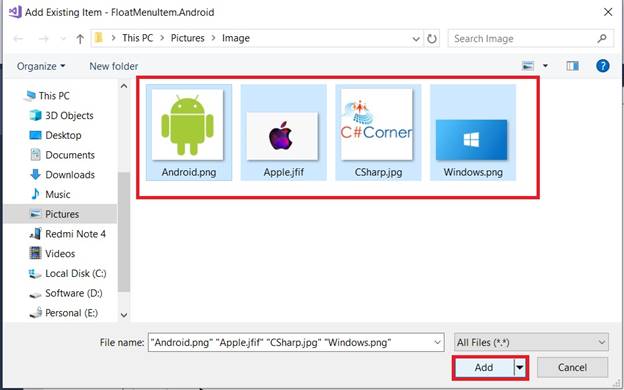Click the sidebar scroll down arrow

pos(124,315)
